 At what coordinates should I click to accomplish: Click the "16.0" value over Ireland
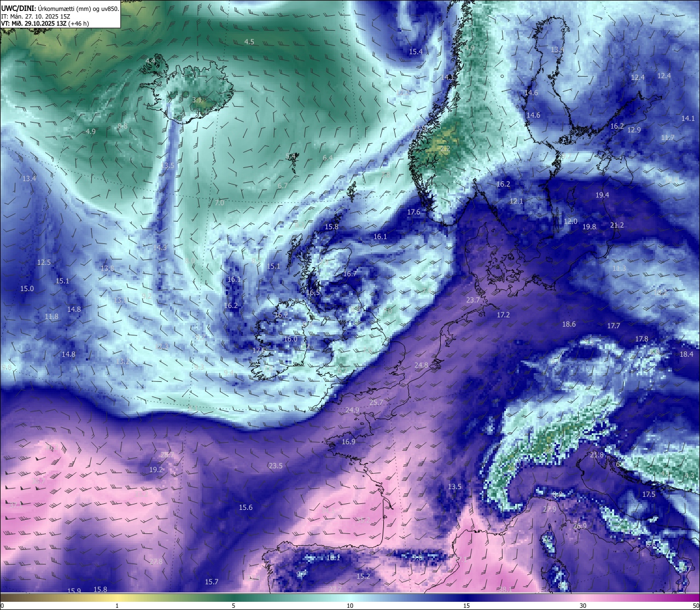[290, 339]
